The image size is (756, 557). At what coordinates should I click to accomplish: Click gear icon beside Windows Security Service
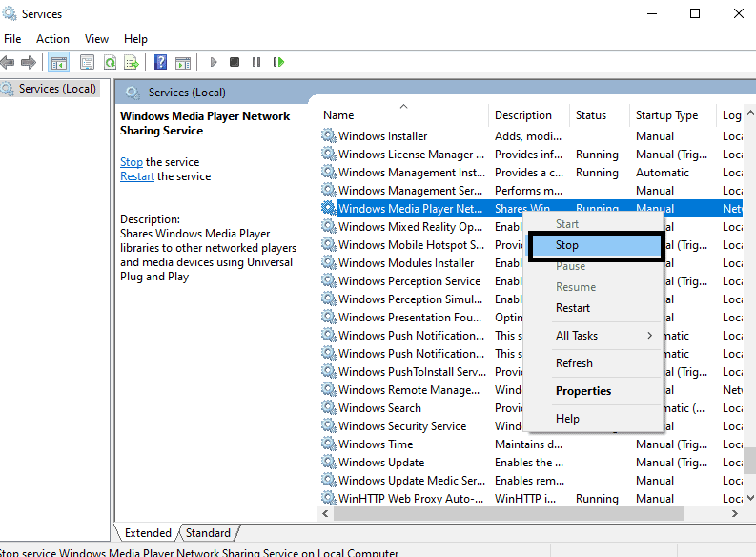(329, 425)
